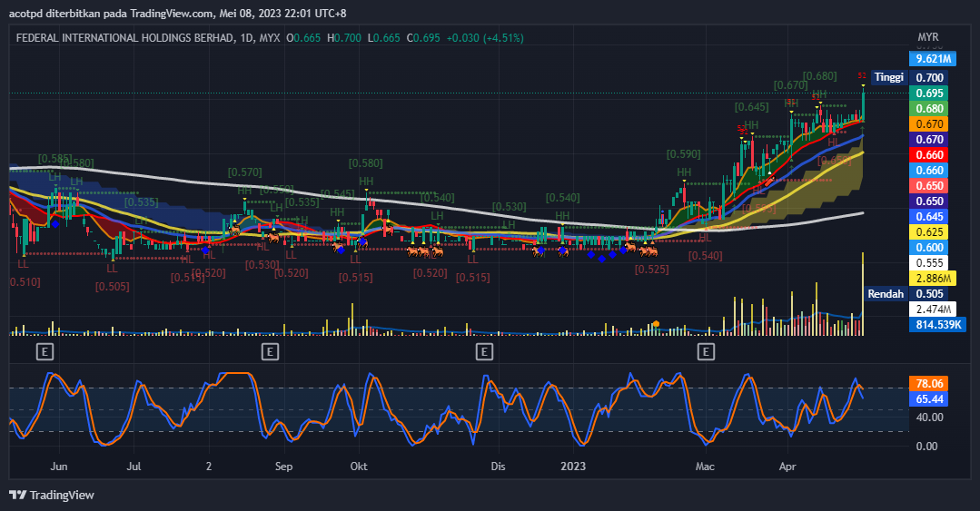Select the Tinggi high price label
Screen dimensions: 980x511
889,77
